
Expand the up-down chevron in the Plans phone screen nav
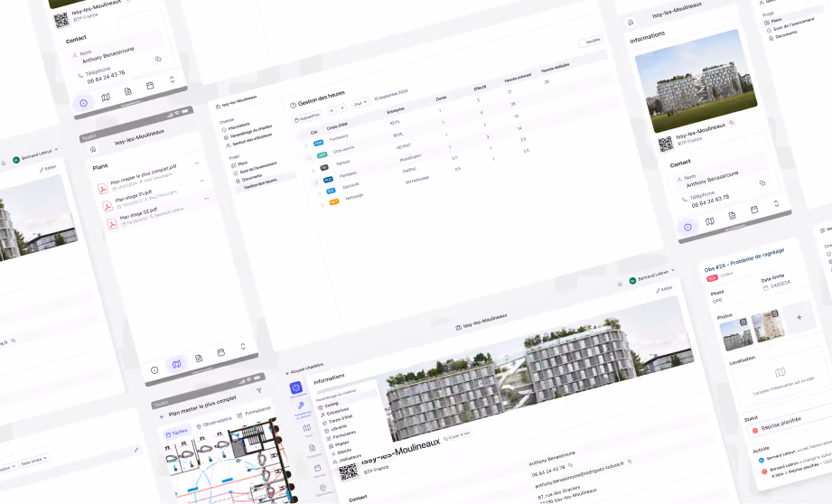[243, 347]
